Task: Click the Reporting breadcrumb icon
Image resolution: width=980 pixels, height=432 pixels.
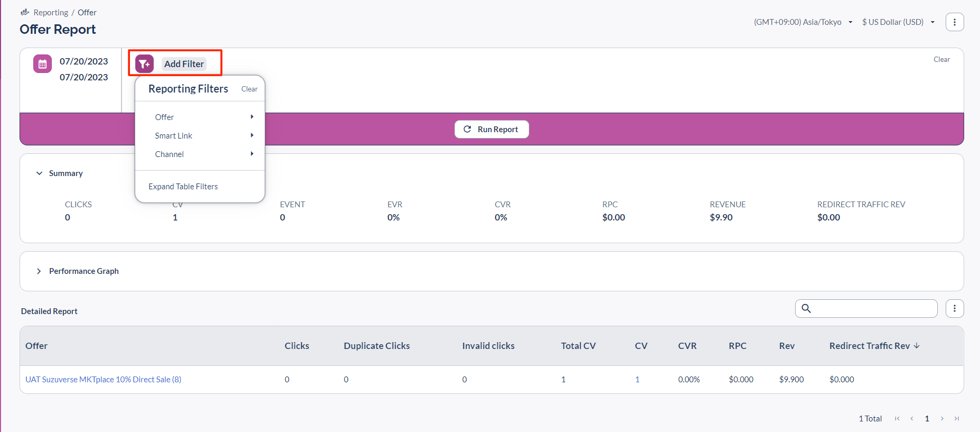Action: click(25, 12)
